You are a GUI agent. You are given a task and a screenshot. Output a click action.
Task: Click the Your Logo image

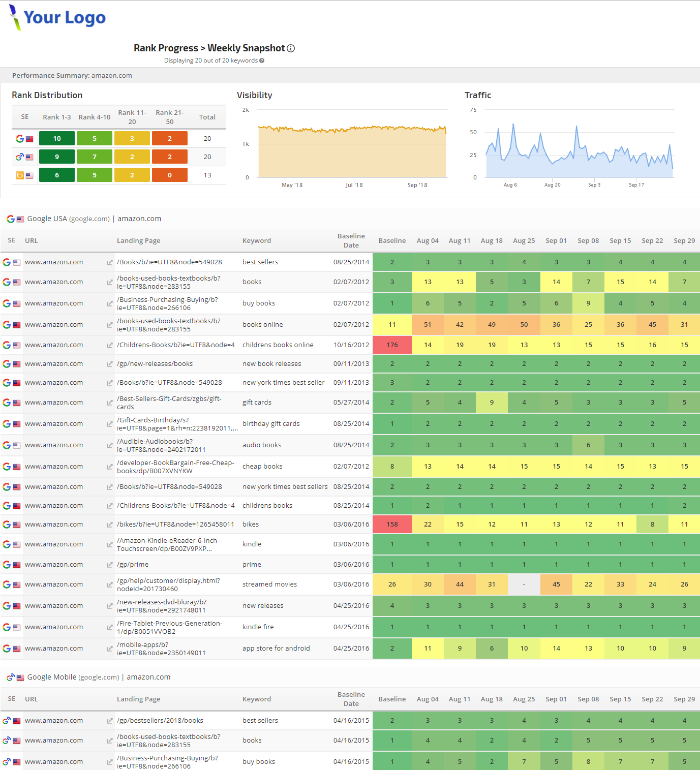pos(57,18)
